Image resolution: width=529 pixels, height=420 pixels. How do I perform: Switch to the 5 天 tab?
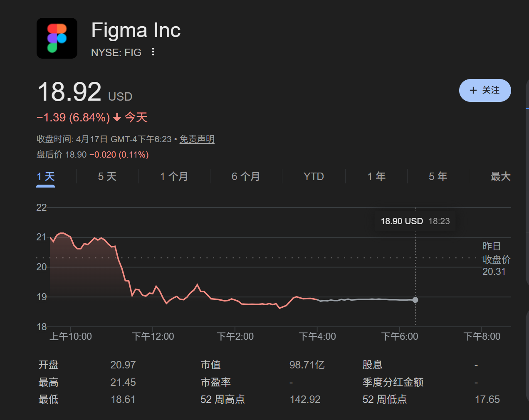click(107, 176)
